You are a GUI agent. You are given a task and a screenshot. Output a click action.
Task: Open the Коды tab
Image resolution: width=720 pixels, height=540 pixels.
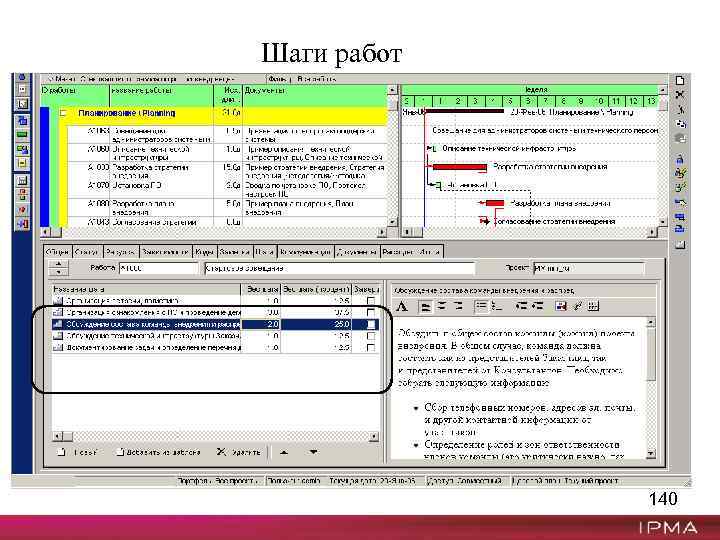[x=204, y=252]
